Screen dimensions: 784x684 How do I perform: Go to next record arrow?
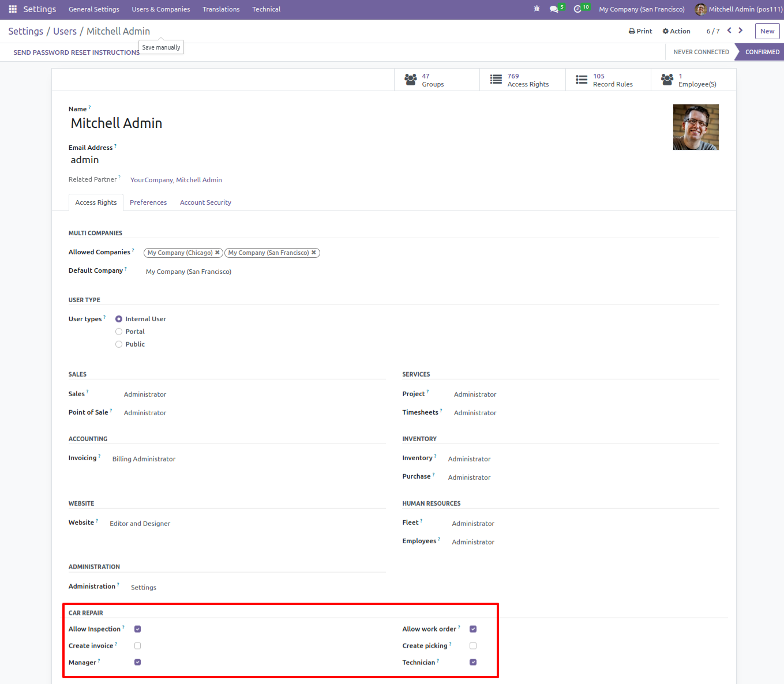(x=741, y=31)
